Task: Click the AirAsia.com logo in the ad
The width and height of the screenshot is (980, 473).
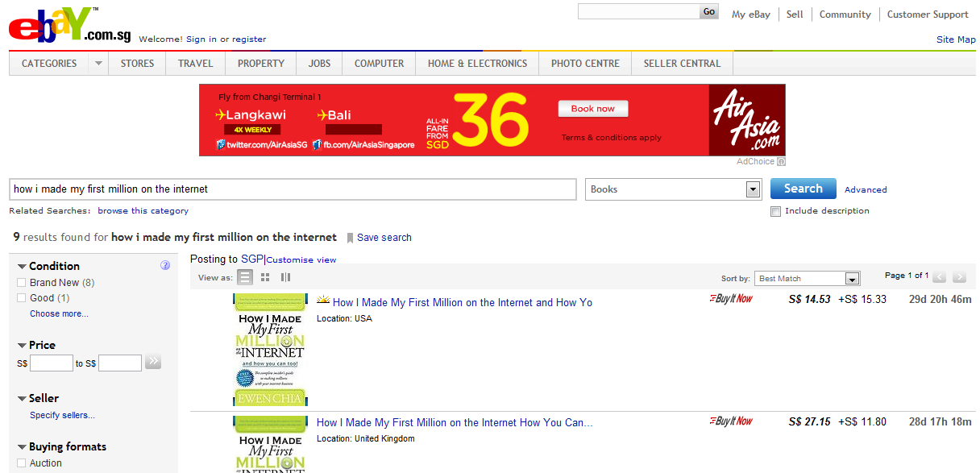Action: pos(747,120)
